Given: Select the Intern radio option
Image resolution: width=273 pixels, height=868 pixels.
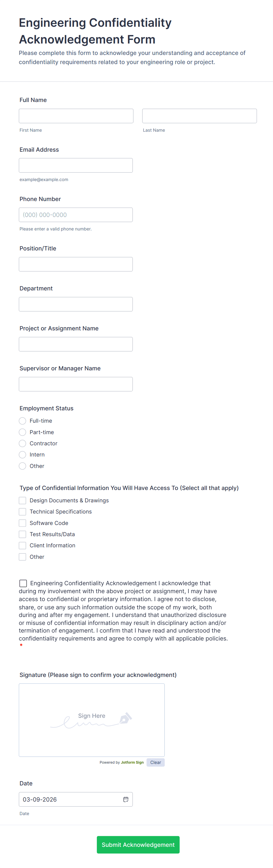Looking at the screenshot, I should click(x=23, y=454).
